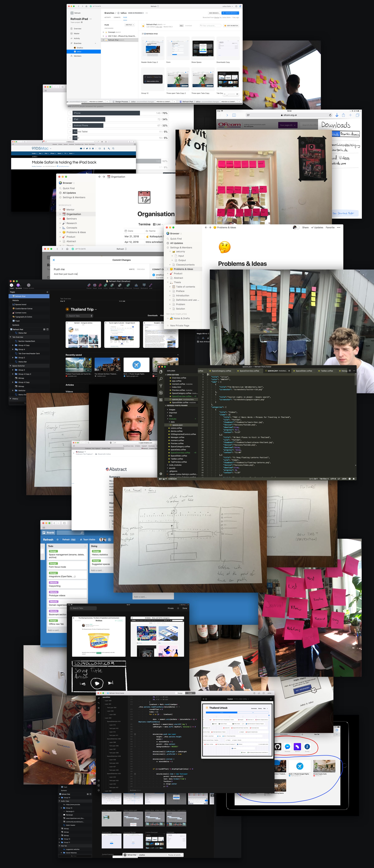This screenshot has width=374, height=868.
Task: Click EDIT IN SKETCH button
Action: tap(231, 26)
